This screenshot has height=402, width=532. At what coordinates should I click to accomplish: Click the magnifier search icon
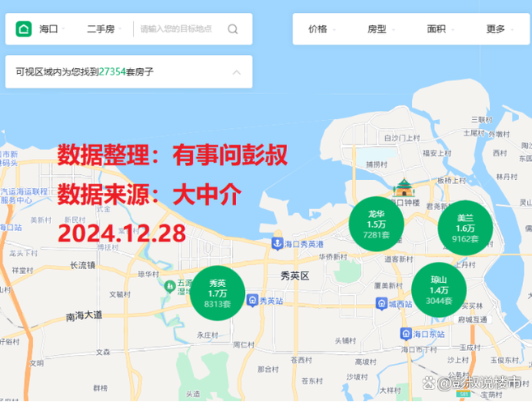(x=233, y=29)
